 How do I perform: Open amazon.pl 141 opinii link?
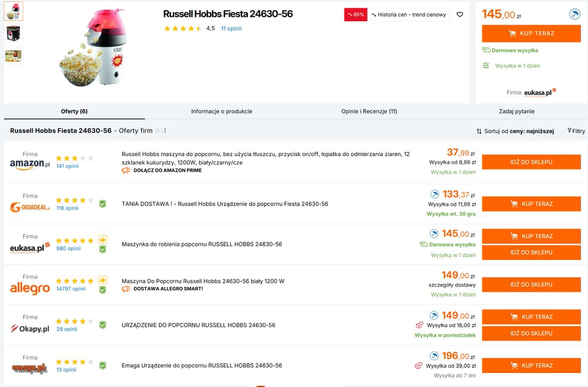pyautogui.click(x=67, y=166)
